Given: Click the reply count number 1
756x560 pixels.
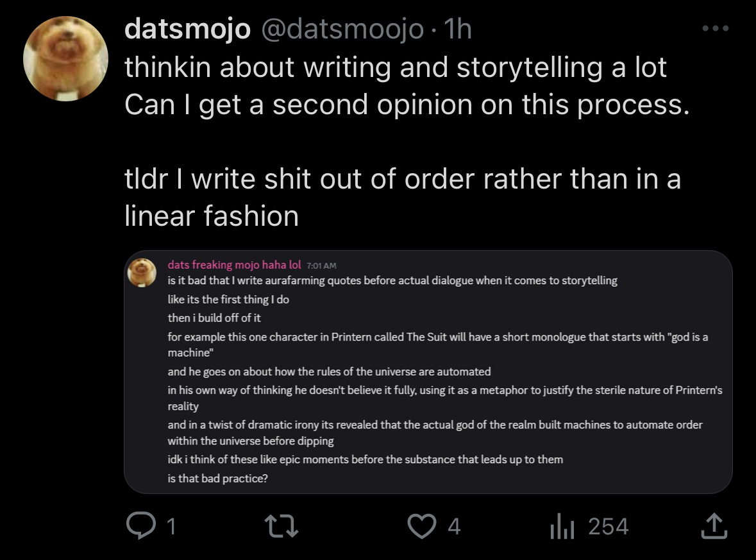Looking at the screenshot, I should point(169,527).
